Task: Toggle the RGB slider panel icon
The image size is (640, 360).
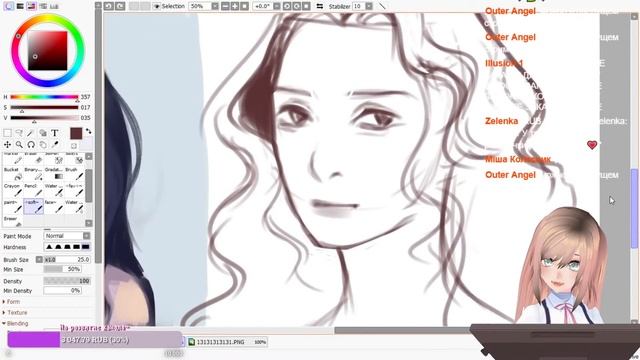Action: click(x=20, y=6)
